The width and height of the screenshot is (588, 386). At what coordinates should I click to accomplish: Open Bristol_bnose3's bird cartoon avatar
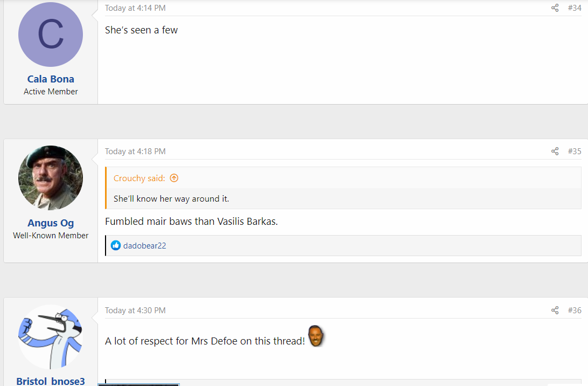51,337
